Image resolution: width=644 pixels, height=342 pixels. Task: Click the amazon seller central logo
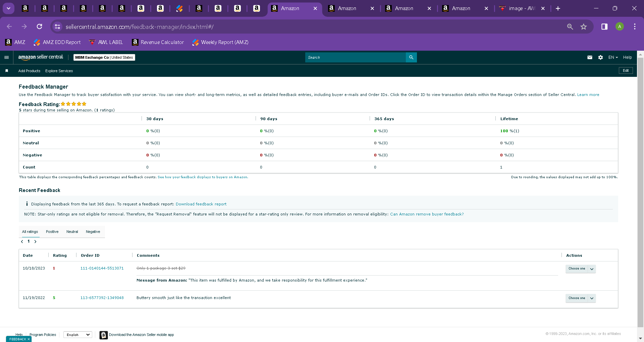[x=41, y=57]
